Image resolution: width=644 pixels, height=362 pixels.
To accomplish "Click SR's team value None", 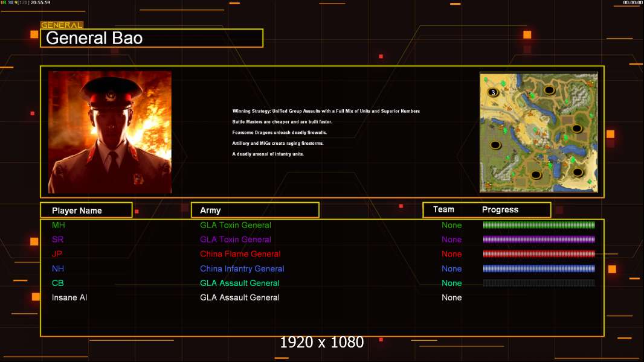I will [x=451, y=240].
